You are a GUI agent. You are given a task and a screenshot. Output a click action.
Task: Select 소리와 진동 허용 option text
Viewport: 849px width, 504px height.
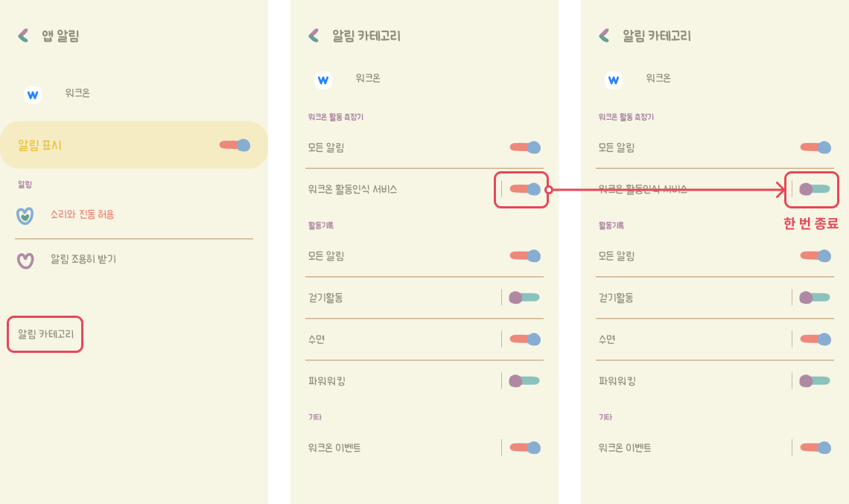82,214
